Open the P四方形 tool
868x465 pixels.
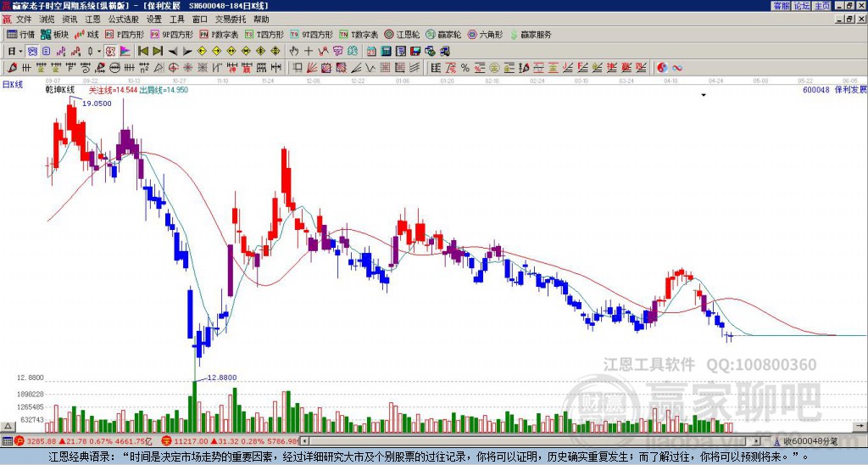pyautogui.click(x=124, y=34)
